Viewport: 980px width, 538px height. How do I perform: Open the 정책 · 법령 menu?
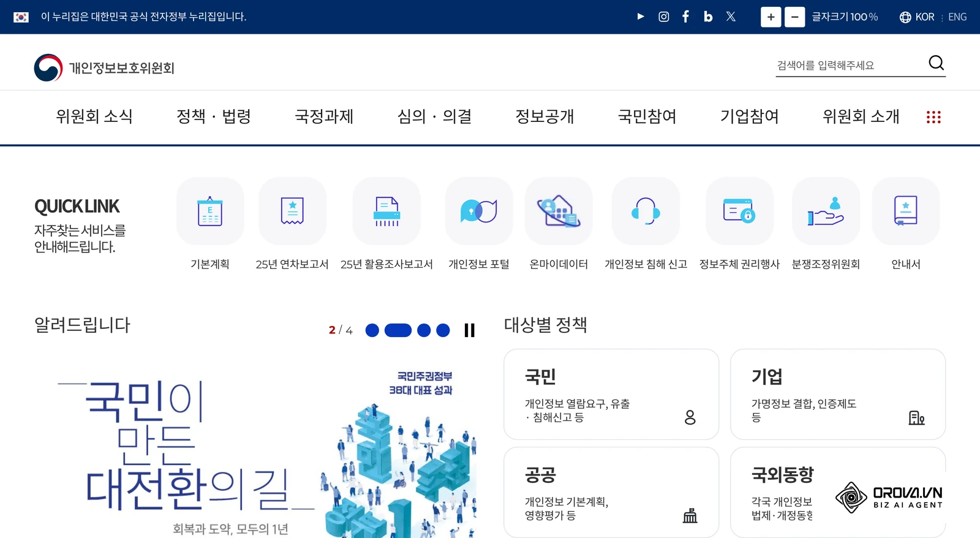click(x=214, y=116)
